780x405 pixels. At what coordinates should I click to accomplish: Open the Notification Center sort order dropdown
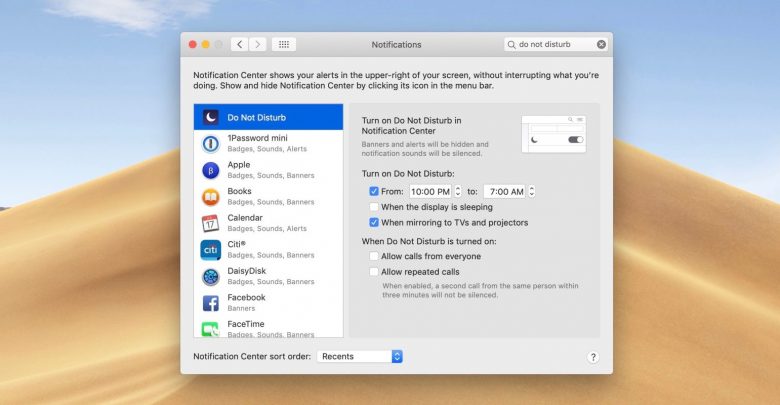[x=360, y=356]
